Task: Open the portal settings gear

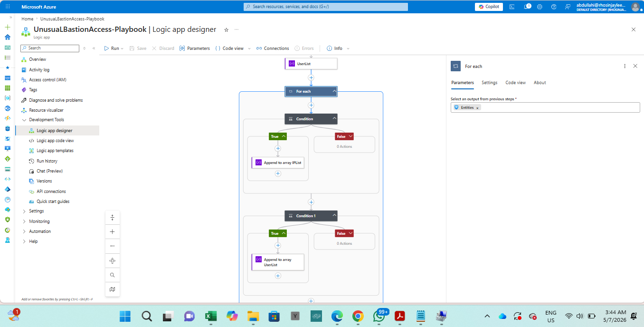Action: [540, 7]
